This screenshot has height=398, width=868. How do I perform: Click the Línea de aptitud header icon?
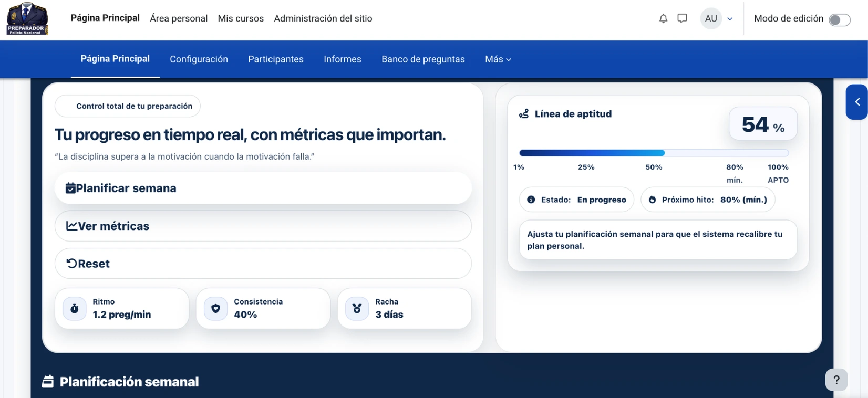tap(524, 114)
